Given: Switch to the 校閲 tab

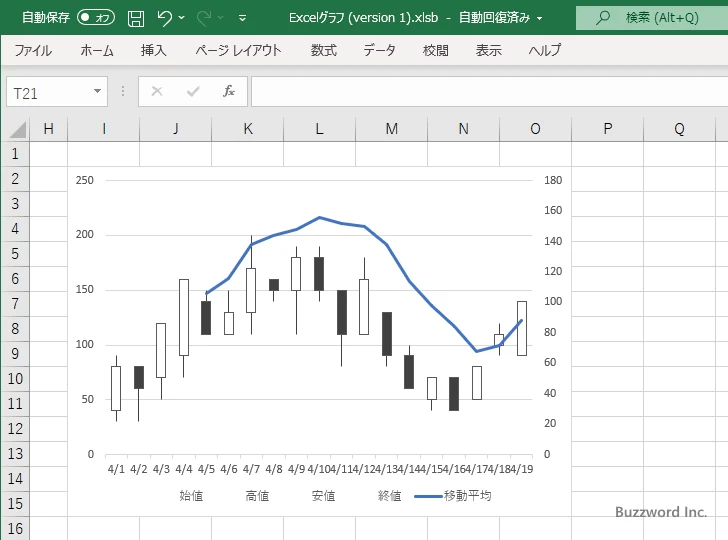Looking at the screenshot, I should (436, 50).
